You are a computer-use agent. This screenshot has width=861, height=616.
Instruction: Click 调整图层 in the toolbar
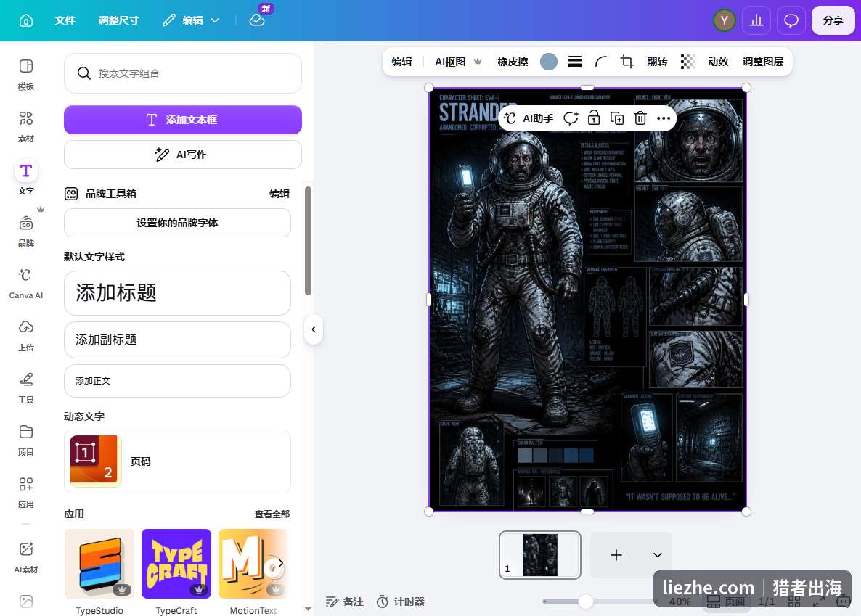point(763,62)
